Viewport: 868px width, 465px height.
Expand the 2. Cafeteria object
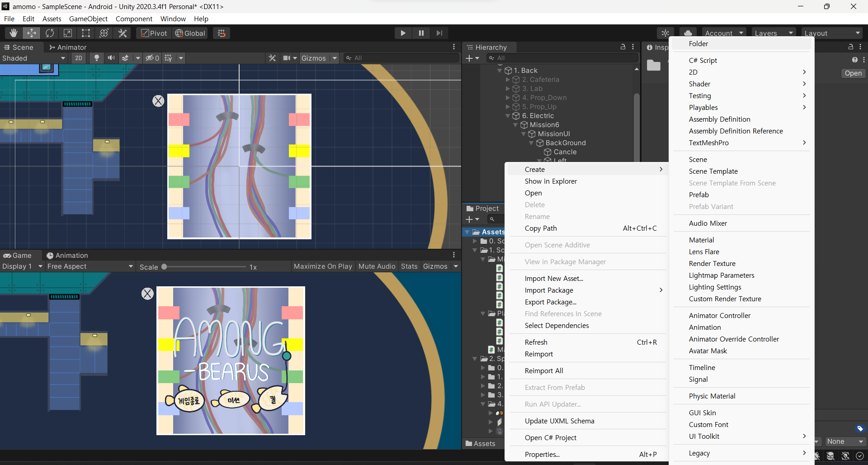coord(508,80)
